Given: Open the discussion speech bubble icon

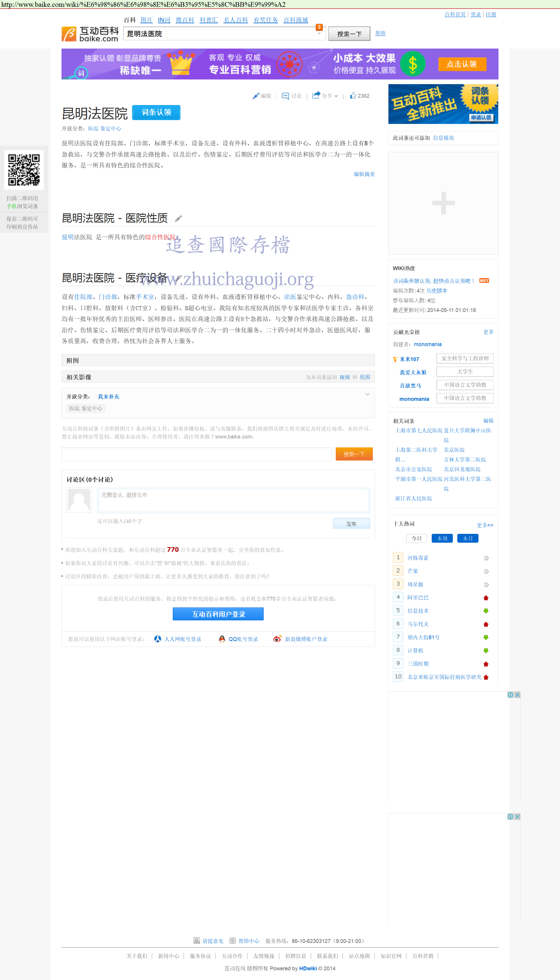Looking at the screenshot, I should [x=285, y=96].
